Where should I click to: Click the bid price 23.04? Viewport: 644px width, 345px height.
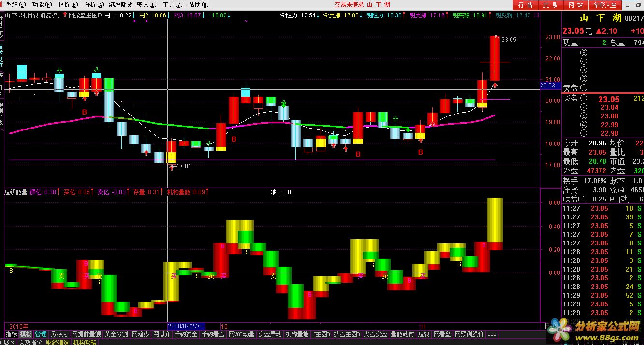[609, 107]
